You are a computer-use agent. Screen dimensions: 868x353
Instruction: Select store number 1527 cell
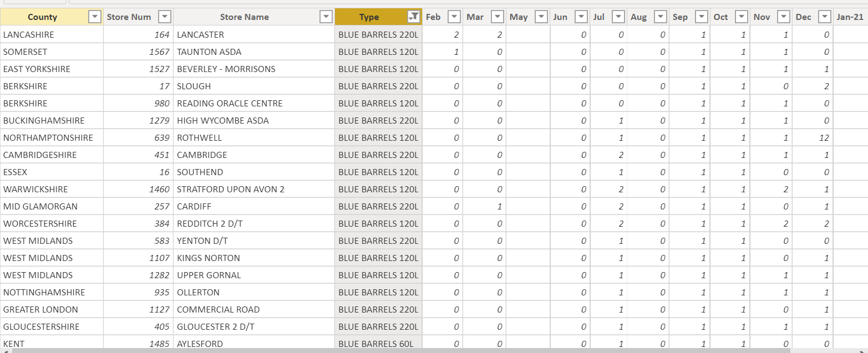tap(138, 69)
